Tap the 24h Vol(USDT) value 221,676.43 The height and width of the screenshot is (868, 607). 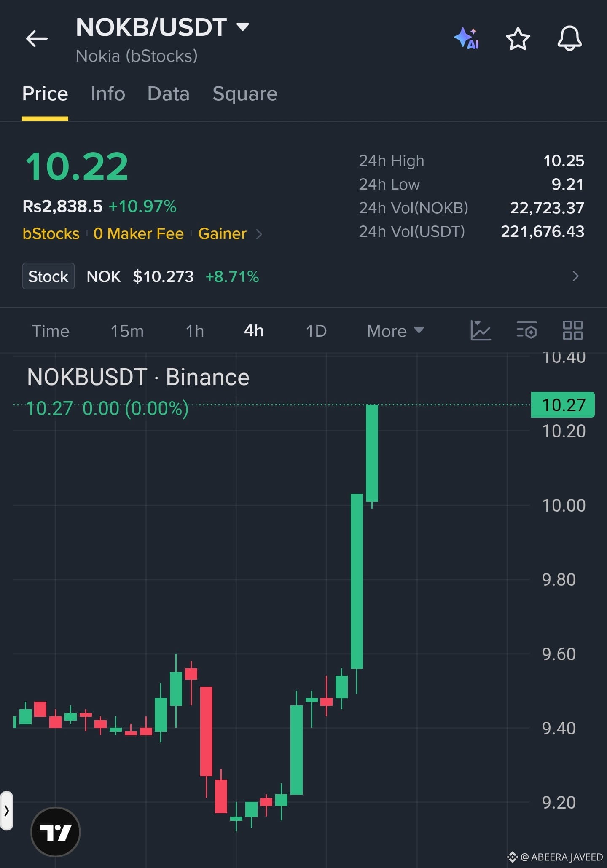(543, 231)
